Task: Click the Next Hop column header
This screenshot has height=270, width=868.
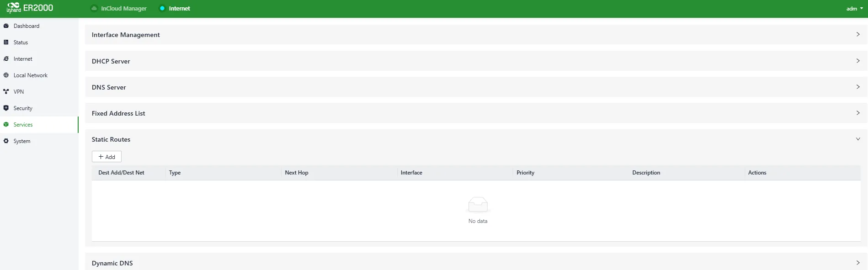Action: click(297, 173)
